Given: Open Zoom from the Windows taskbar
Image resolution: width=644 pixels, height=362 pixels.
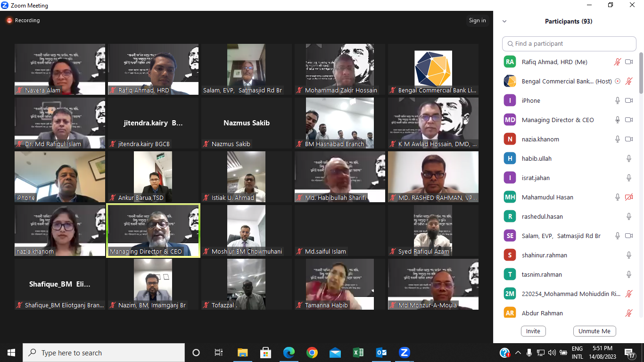Looking at the screenshot, I should [404, 353].
